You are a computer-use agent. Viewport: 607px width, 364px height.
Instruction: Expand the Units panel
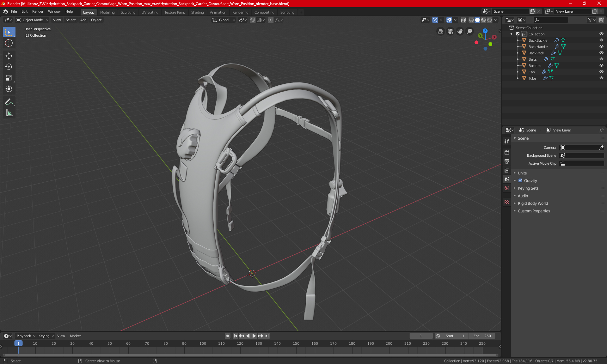pos(522,173)
